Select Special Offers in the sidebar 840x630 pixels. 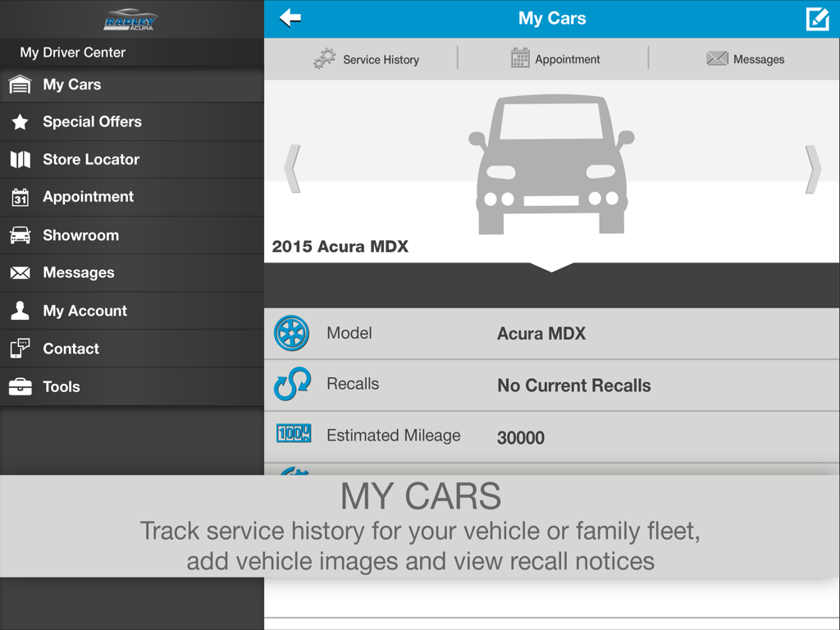pos(132,122)
